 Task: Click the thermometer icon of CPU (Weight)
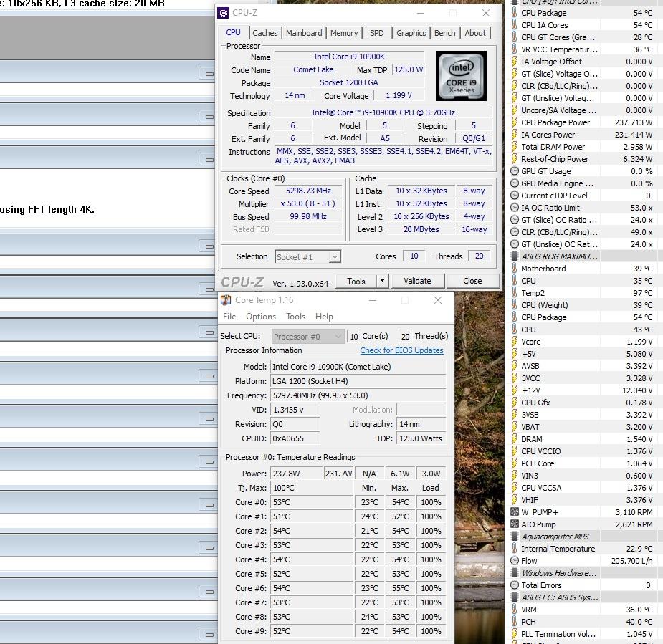pos(514,305)
